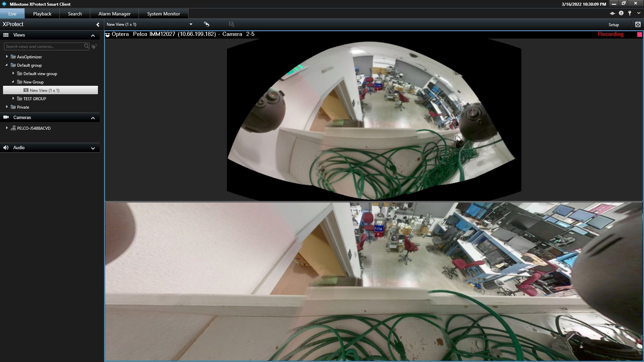
Task: Click the status connection icon
Action: tap(612, 13)
